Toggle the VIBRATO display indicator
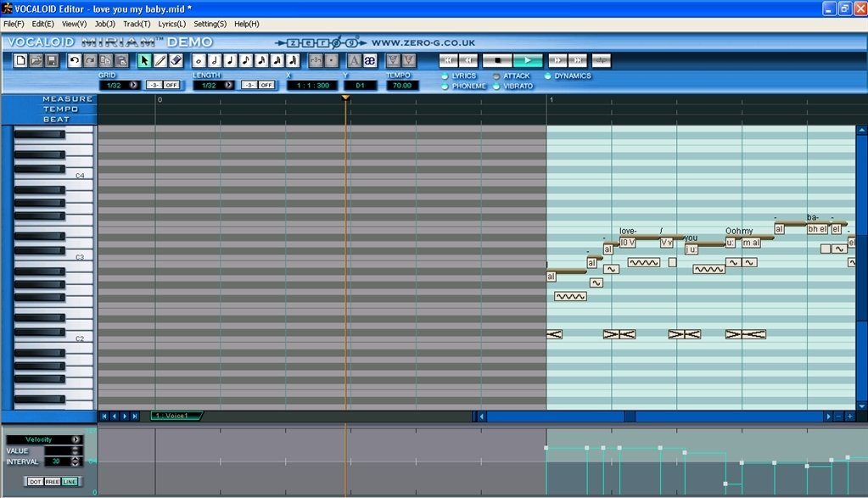The image size is (868, 498). click(x=496, y=87)
